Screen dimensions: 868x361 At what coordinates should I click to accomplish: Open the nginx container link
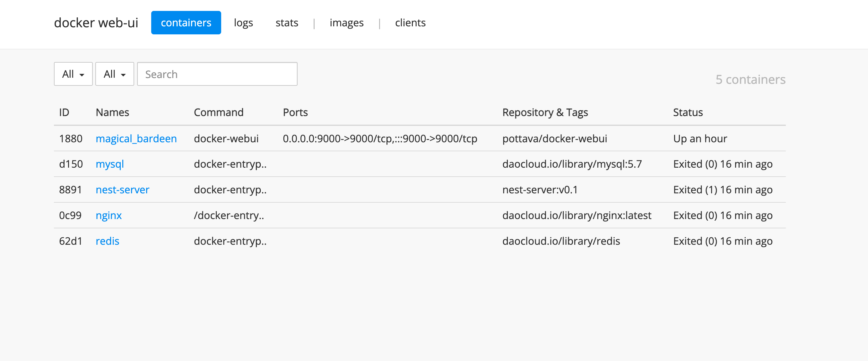(x=108, y=215)
